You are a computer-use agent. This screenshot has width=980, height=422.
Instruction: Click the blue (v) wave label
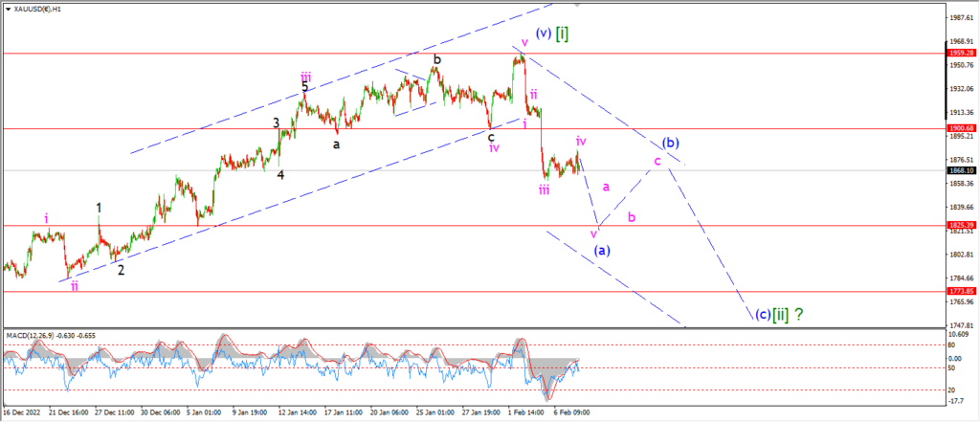[544, 34]
